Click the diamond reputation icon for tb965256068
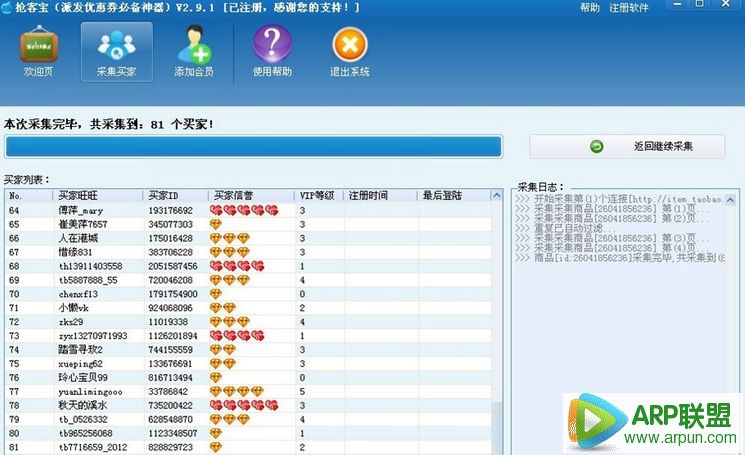The width and height of the screenshot is (745, 455). 216,433
